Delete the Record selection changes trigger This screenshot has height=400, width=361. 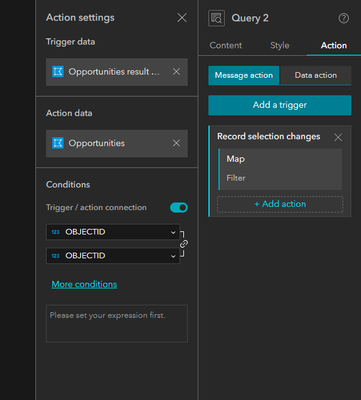pos(338,137)
